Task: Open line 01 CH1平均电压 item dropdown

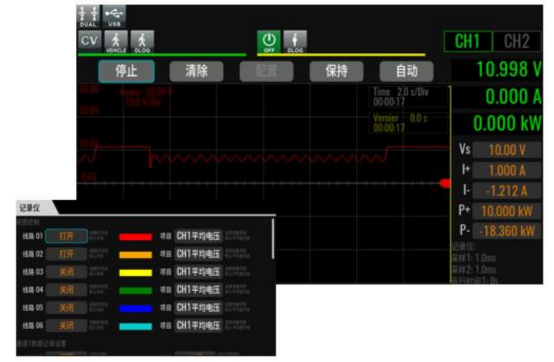Action: tap(199, 236)
